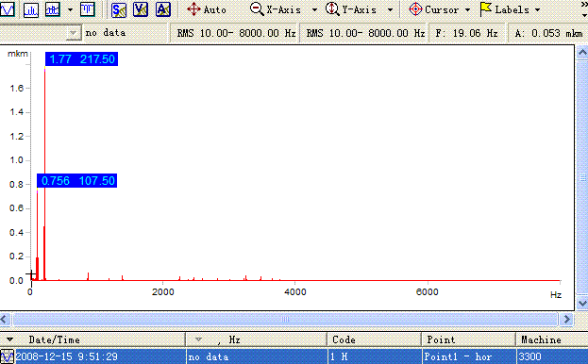Switch to acceleration A units icon
The height and width of the screenshot is (364, 588).
pos(163,9)
